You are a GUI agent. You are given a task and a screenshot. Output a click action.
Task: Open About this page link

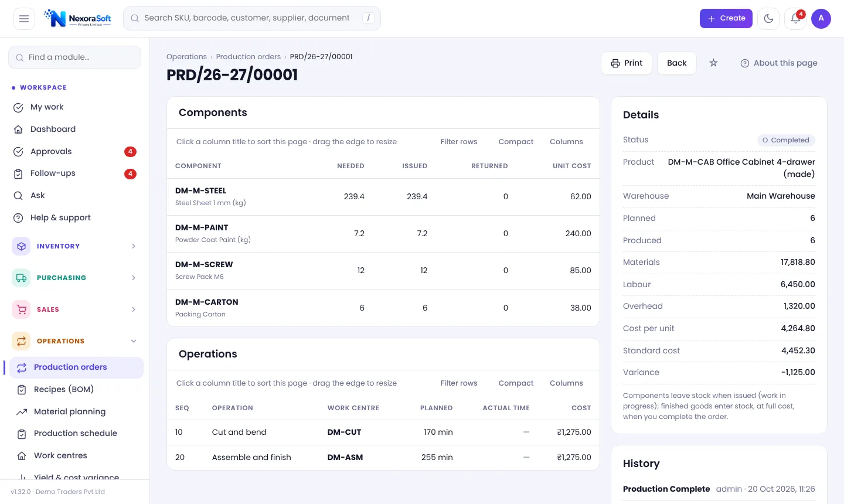pos(778,63)
